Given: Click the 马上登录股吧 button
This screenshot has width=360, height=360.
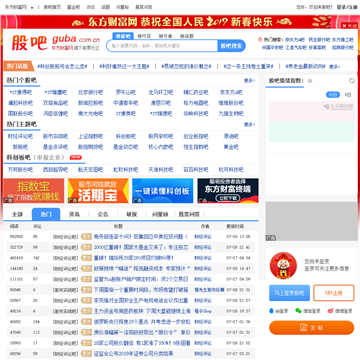Looking at the screenshot, I should point(289,293).
